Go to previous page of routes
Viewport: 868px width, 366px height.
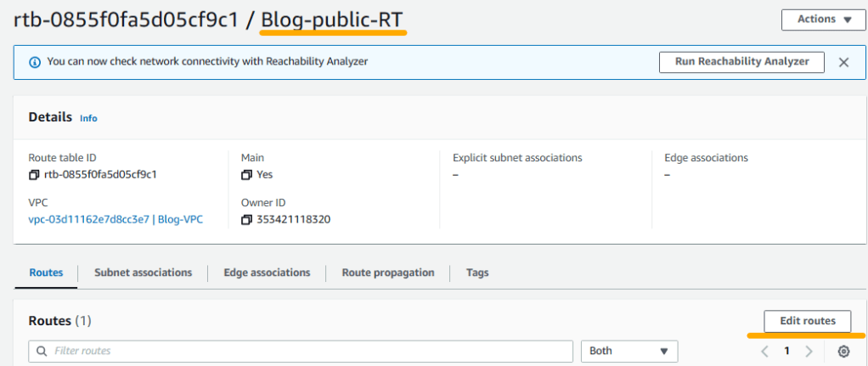coord(764,352)
